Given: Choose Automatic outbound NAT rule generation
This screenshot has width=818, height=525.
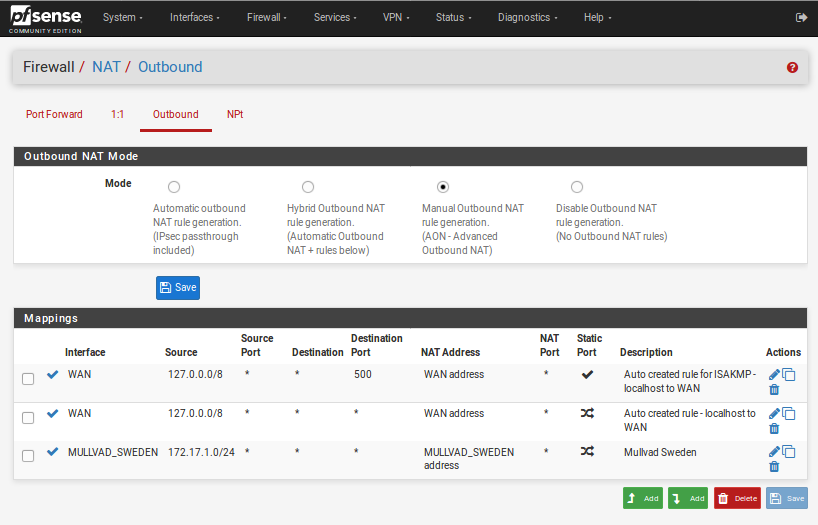Looking at the screenshot, I should pyautogui.click(x=174, y=187).
